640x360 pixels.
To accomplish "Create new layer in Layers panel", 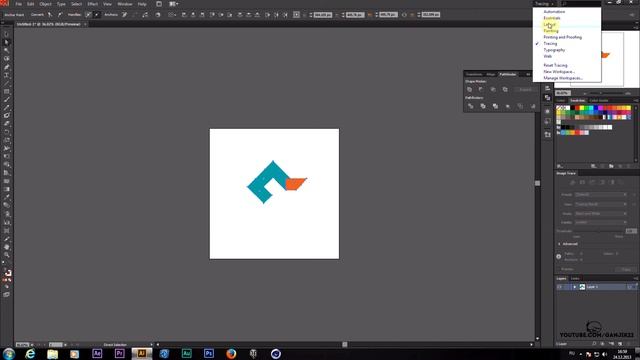I will [620, 344].
